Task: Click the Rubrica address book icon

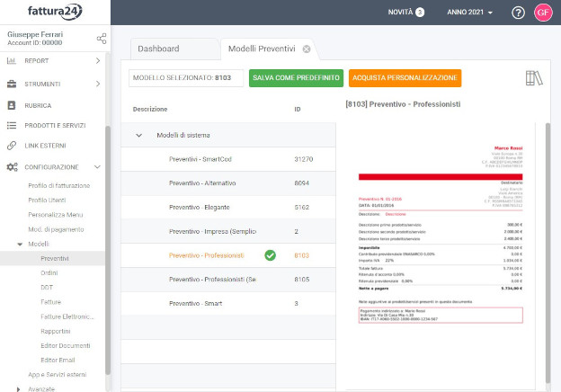Action: point(12,105)
